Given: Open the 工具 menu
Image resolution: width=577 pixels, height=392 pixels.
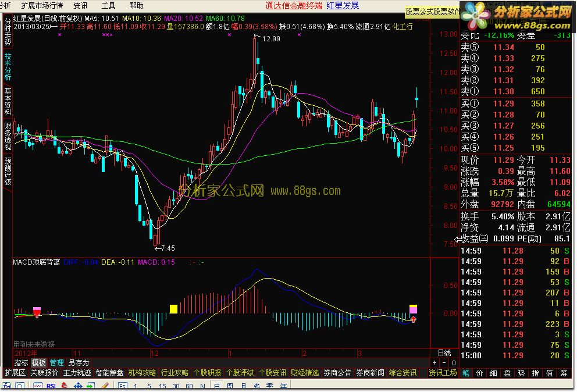Looking at the screenshot, I should pos(108,5).
